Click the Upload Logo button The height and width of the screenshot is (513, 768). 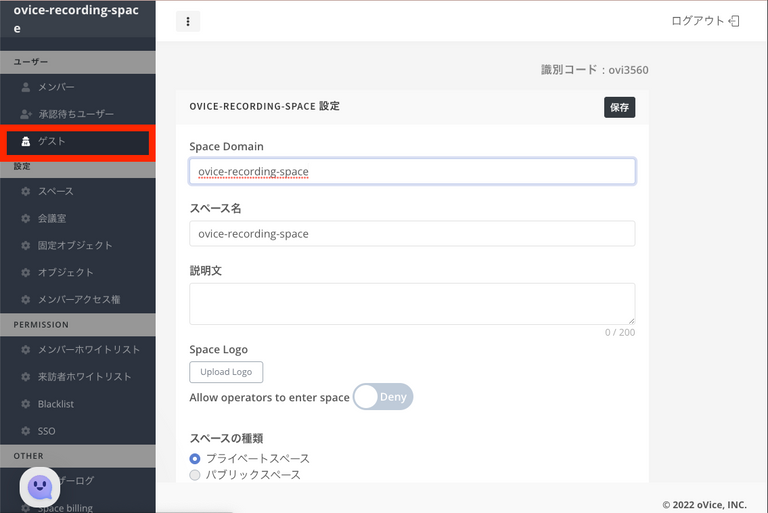(x=226, y=372)
